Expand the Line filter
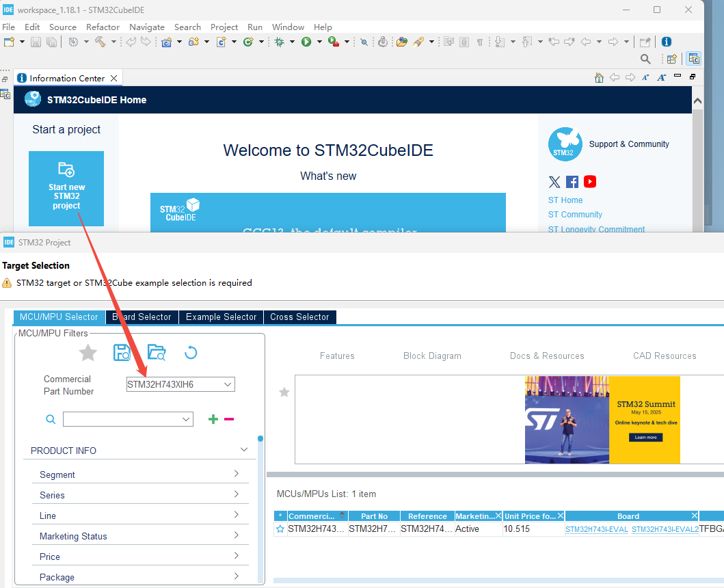Viewport: 724px width, 588px height. click(237, 515)
